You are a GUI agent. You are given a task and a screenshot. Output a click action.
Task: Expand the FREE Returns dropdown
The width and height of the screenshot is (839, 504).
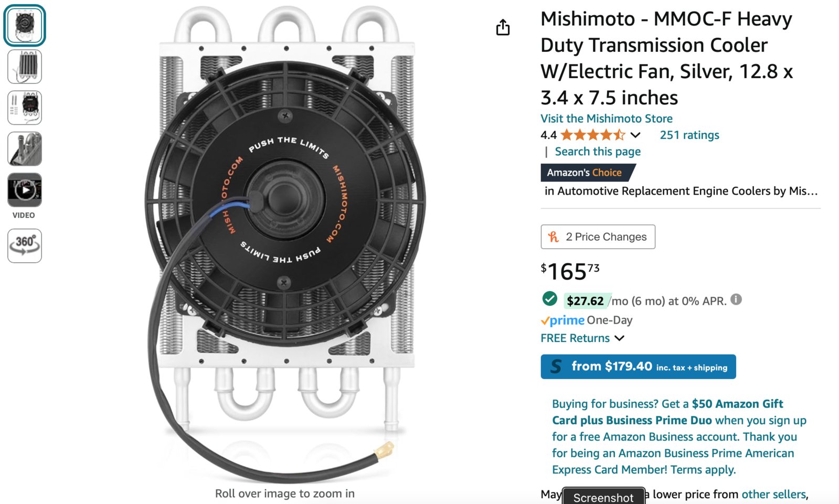point(619,338)
